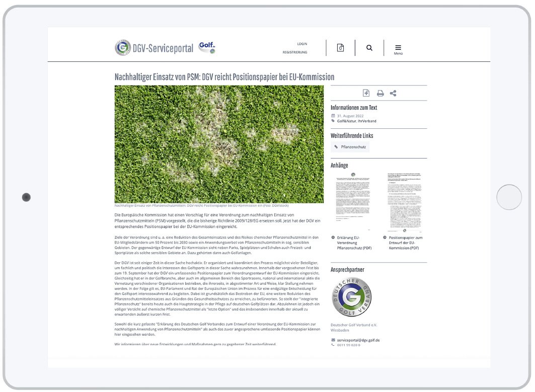Click the 'Weiterführende Links' heading

click(352, 135)
